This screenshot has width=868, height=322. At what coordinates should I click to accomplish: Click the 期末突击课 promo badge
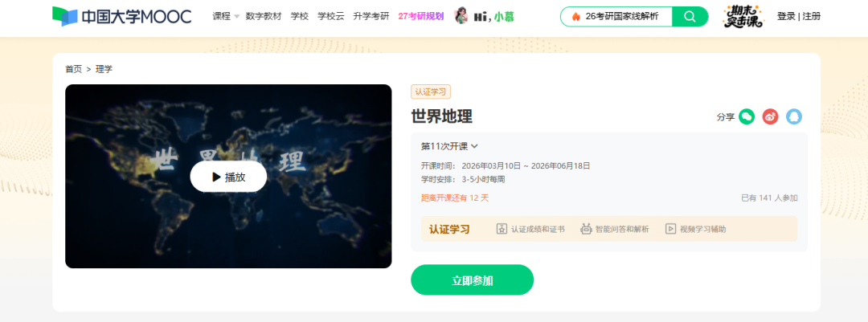[743, 17]
